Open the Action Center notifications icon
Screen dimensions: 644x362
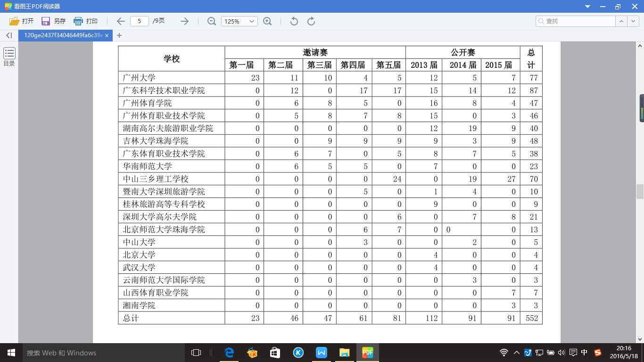click(x=573, y=353)
